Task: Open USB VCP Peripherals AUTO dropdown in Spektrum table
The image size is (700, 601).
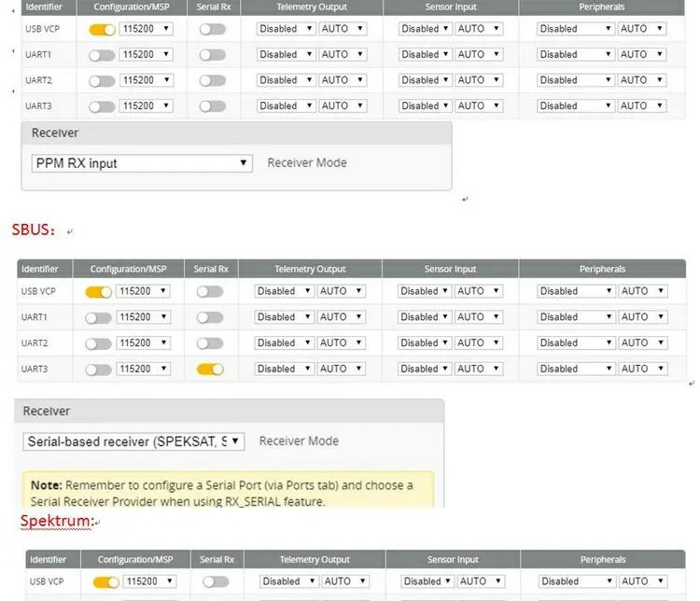Action: coord(643,581)
